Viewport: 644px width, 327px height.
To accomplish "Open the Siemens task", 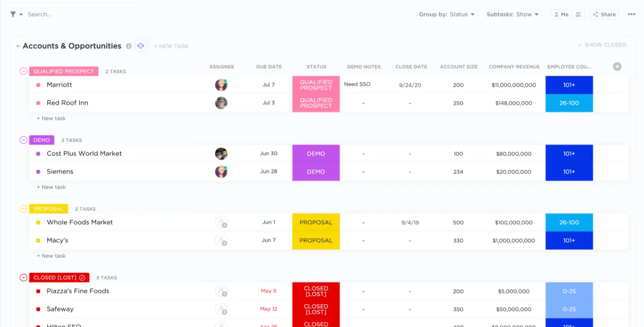I will [x=60, y=172].
